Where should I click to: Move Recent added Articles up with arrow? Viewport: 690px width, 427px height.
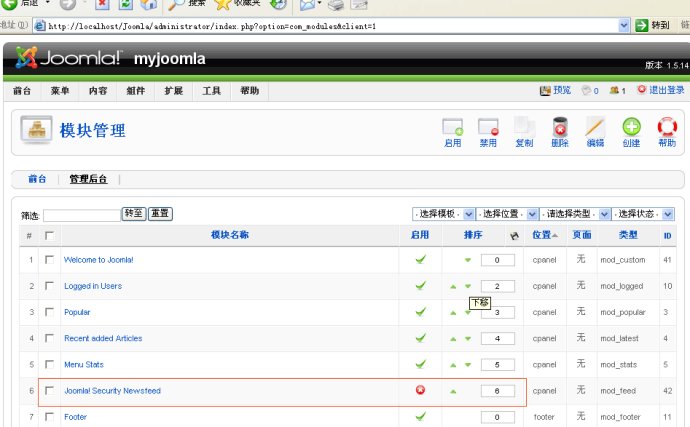pyautogui.click(x=453, y=339)
